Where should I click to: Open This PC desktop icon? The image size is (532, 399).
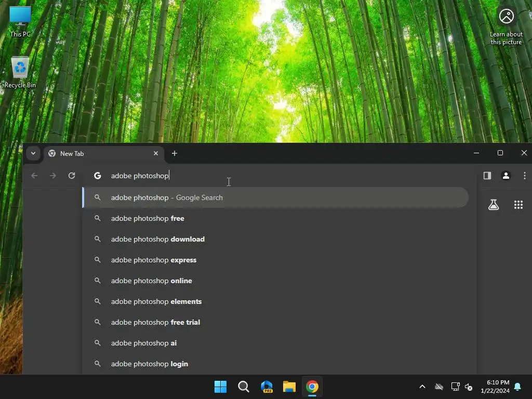20,21
